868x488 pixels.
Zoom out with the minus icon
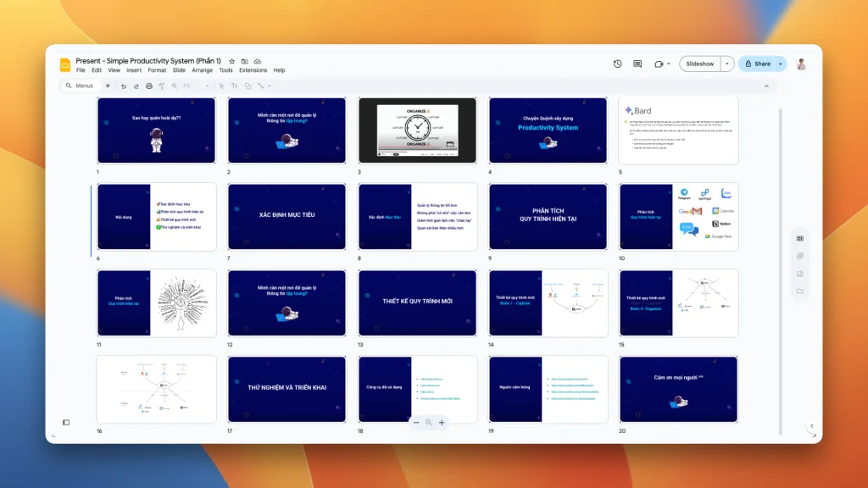click(x=415, y=422)
